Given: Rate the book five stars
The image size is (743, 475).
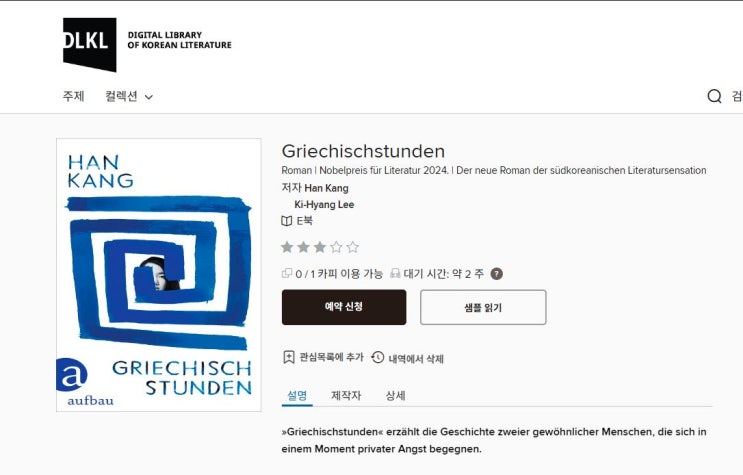Looking at the screenshot, I should pyautogui.click(x=353, y=247).
